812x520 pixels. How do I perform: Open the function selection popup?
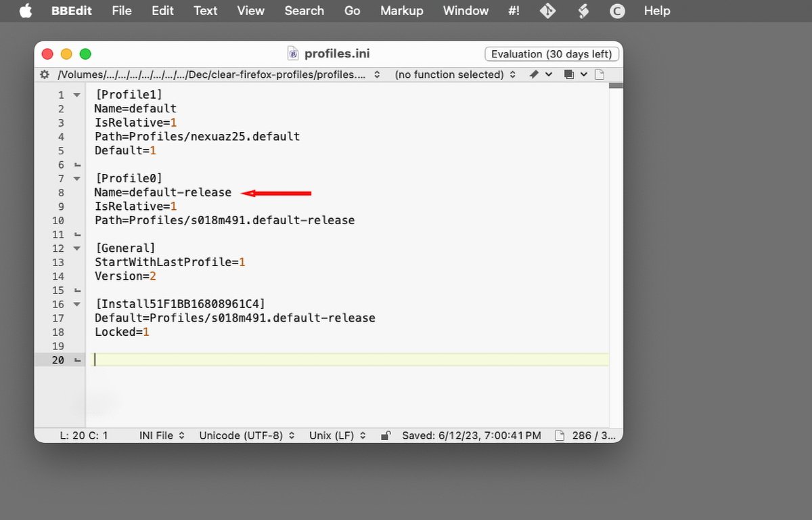pyautogui.click(x=455, y=74)
